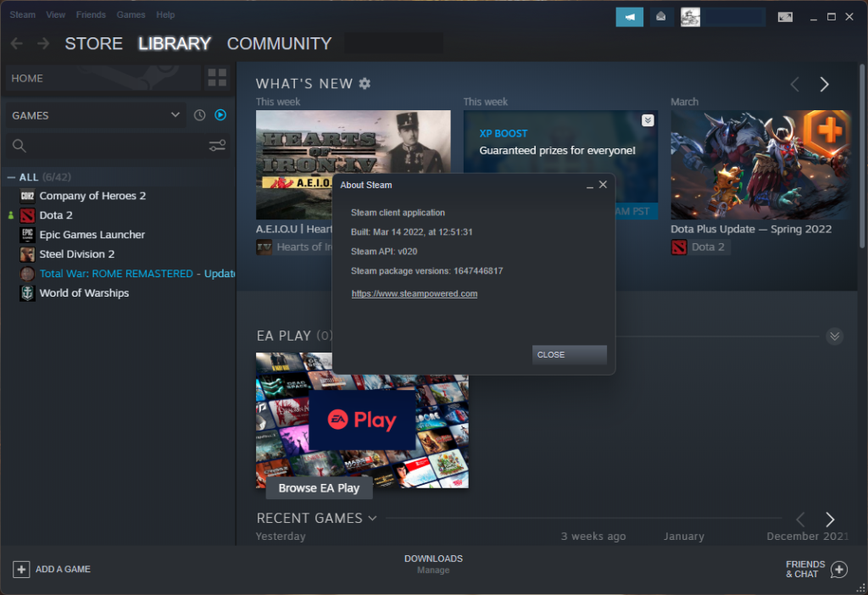The height and width of the screenshot is (595, 868).
Task: Minimize the About Steam dialog
Action: coord(590,186)
